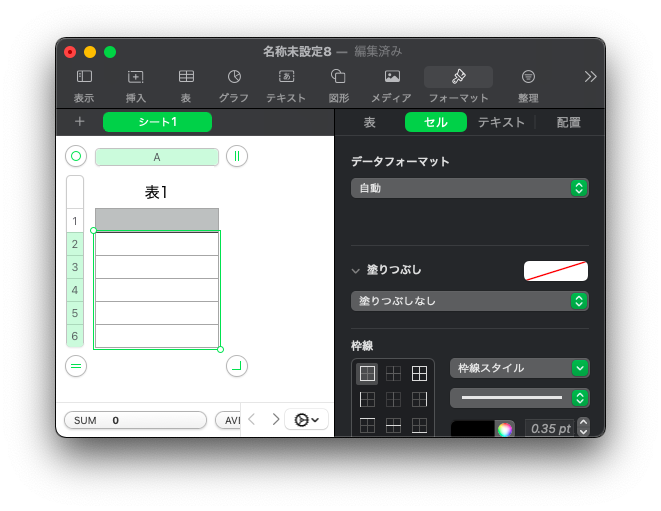Open the 枠線スタイル dropdown
The width and height of the screenshot is (661, 511).
[x=519, y=368]
